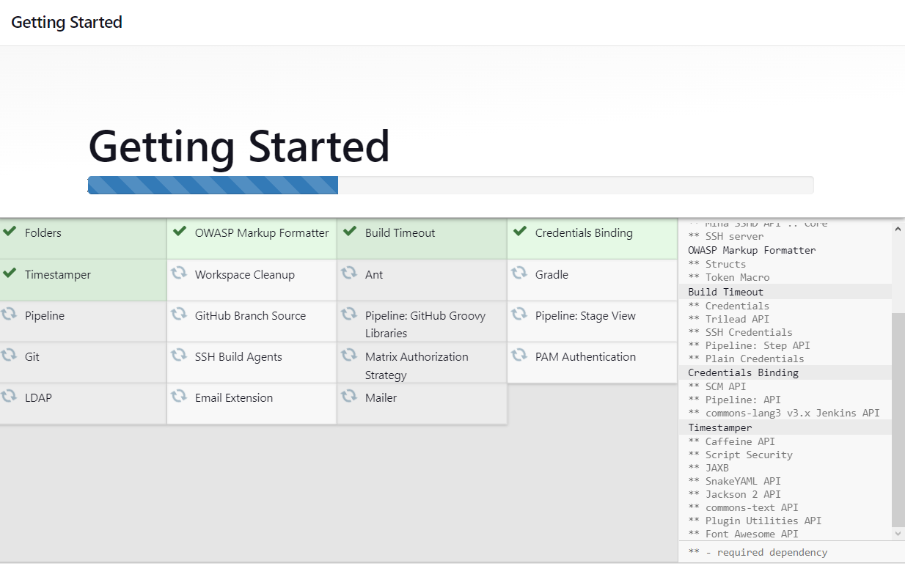Click the checkmark on the Credentials Binding plugin tile
The image size is (905, 588).
pyautogui.click(x=520, y=232)
